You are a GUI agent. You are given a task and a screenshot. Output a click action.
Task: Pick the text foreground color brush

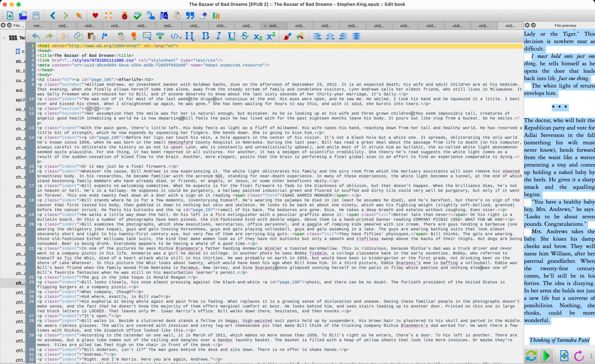(x=287, y=36)
